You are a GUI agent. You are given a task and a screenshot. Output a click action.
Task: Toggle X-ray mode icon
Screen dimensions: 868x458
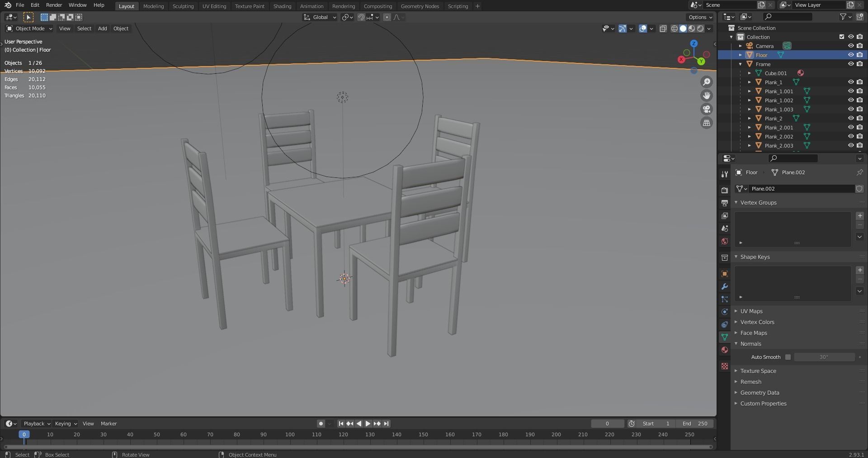click(663, 29)
